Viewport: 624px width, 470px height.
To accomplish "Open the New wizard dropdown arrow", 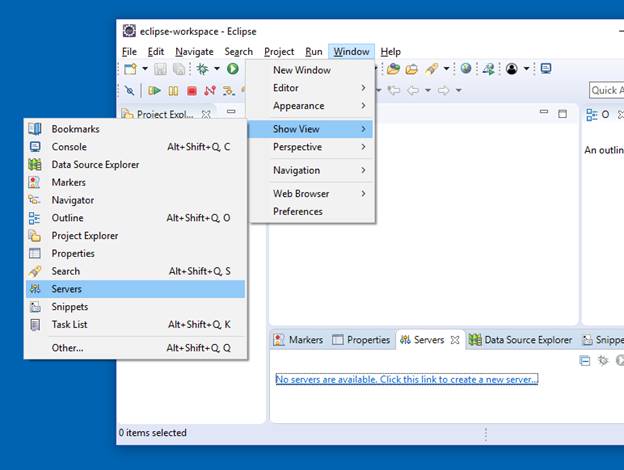I will tap(145, 69).
